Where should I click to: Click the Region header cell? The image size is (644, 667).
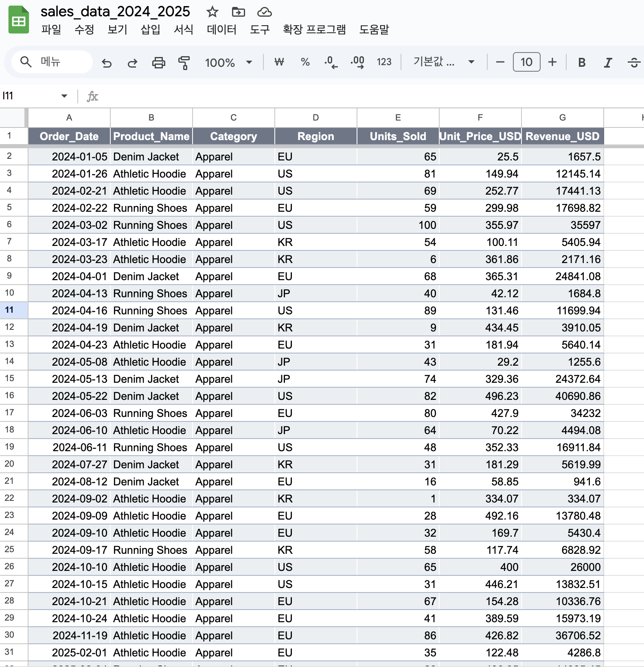tap(316, 136)
